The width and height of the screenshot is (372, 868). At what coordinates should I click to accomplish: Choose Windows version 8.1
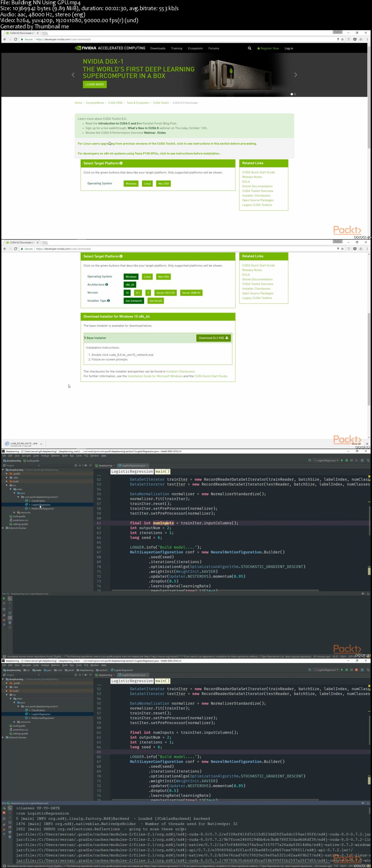pos(138,293)
